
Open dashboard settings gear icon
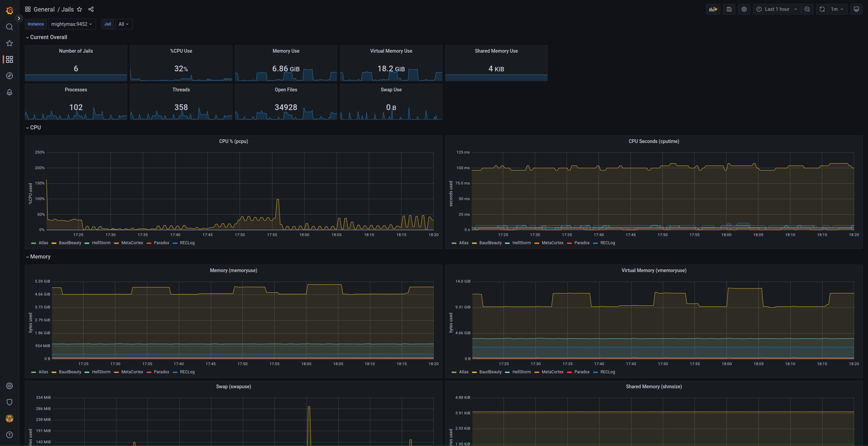tap(744, 9)
